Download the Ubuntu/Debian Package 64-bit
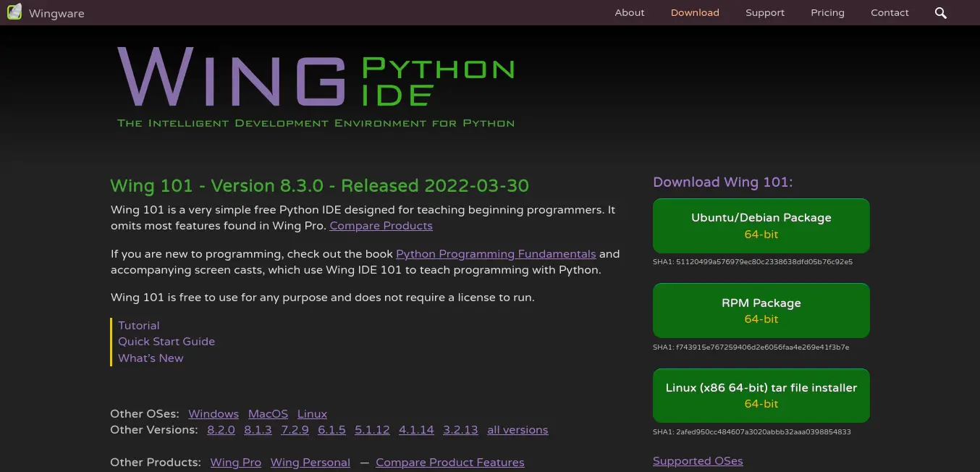980x472 pixels. click(x=761, y=226)
